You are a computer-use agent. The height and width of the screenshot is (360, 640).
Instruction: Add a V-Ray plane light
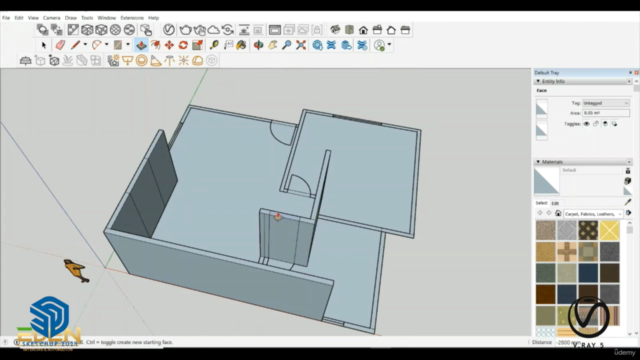click(x=127, y=61)
